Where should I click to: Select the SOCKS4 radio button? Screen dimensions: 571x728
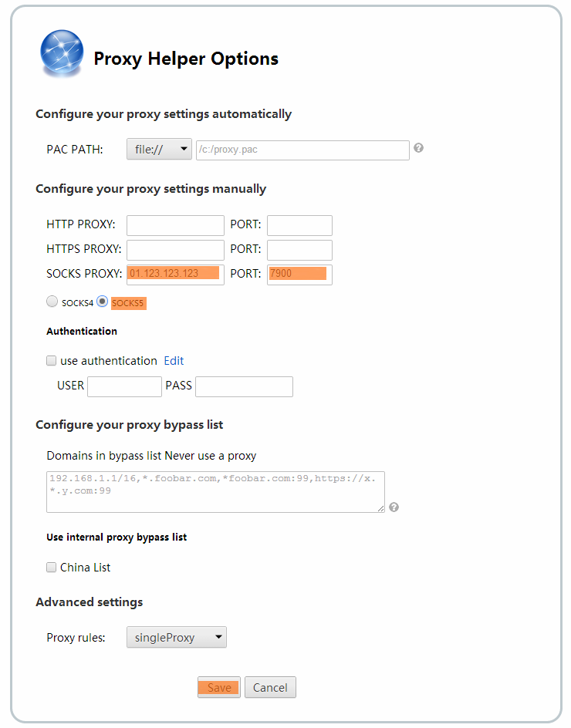pos(52,302)
